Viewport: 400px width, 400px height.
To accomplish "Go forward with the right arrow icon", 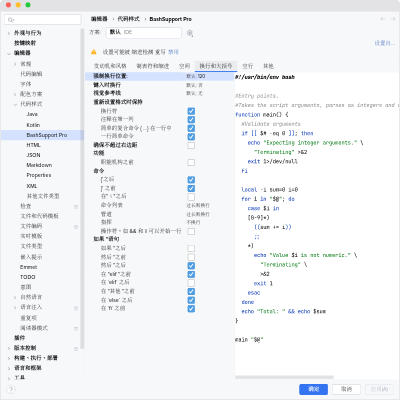I will tap(392, 19).
